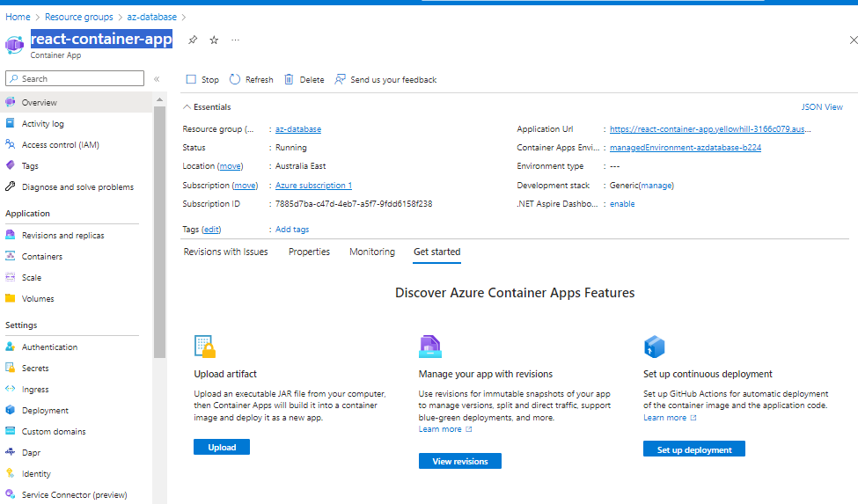858x504 pixels.
Task: Open Overview in the sidebar
Action: pyautogui.click(x=76, y=102)
